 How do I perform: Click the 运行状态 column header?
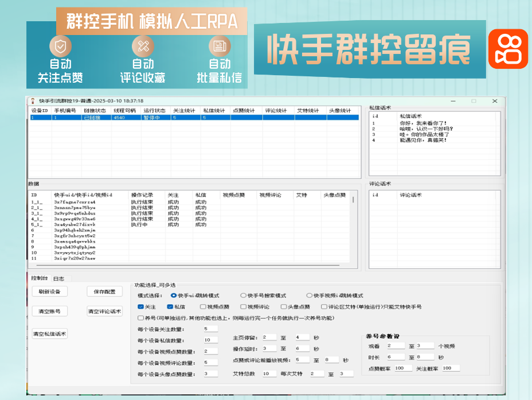click(x=155, y=111)
